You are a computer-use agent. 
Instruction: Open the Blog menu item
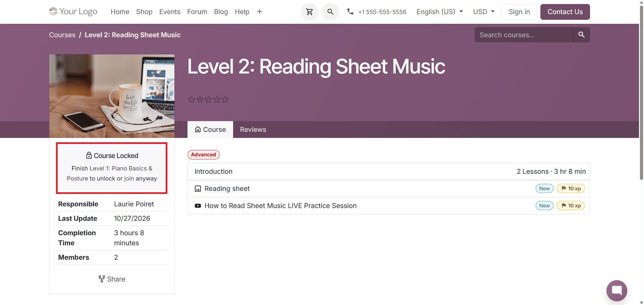221,12
